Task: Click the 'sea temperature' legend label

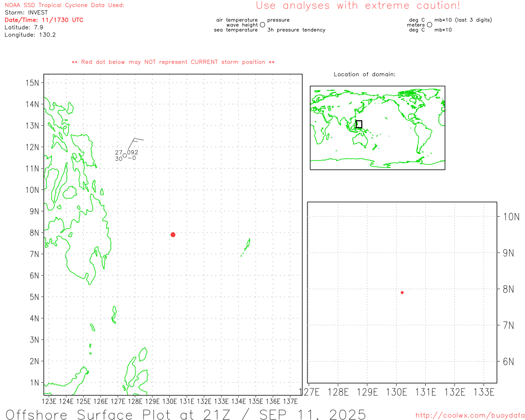Action: click(x=236, y=30)
